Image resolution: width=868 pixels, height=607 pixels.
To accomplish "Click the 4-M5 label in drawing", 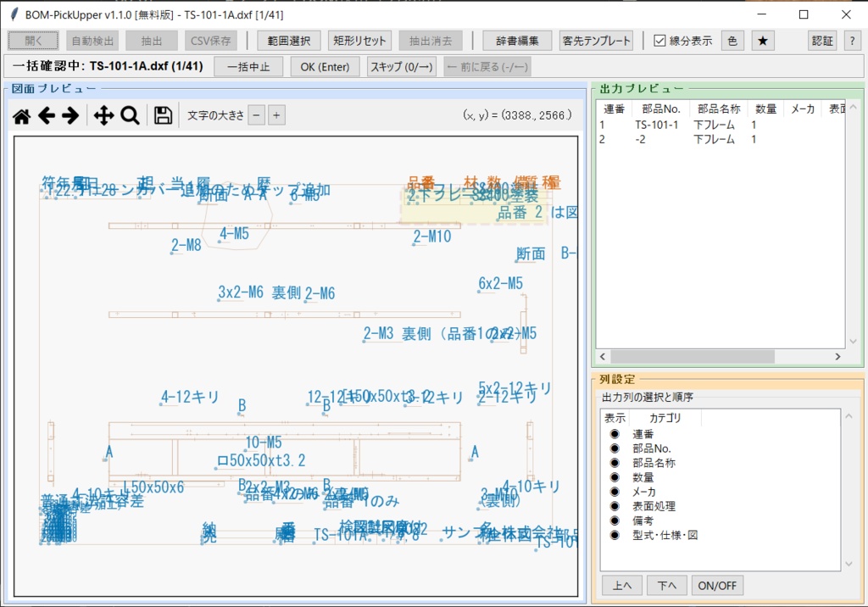I will [234, 234].
